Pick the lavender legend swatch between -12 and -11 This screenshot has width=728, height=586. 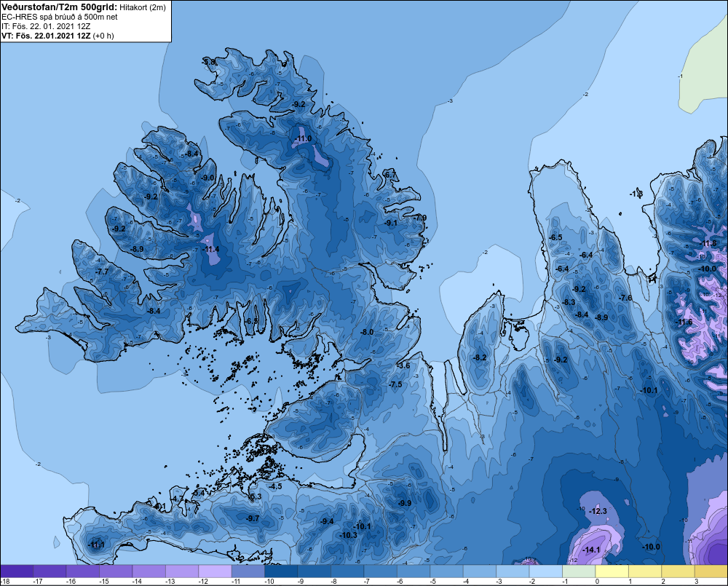(215, 571)
